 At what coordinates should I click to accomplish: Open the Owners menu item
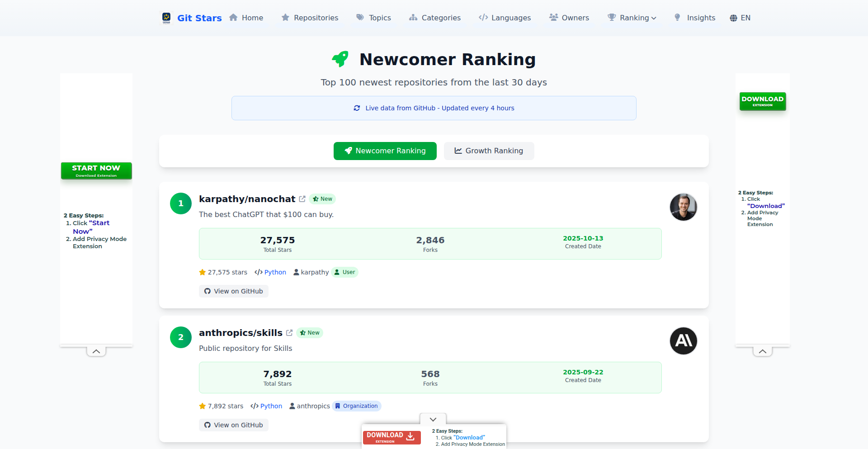pos(569,18)
